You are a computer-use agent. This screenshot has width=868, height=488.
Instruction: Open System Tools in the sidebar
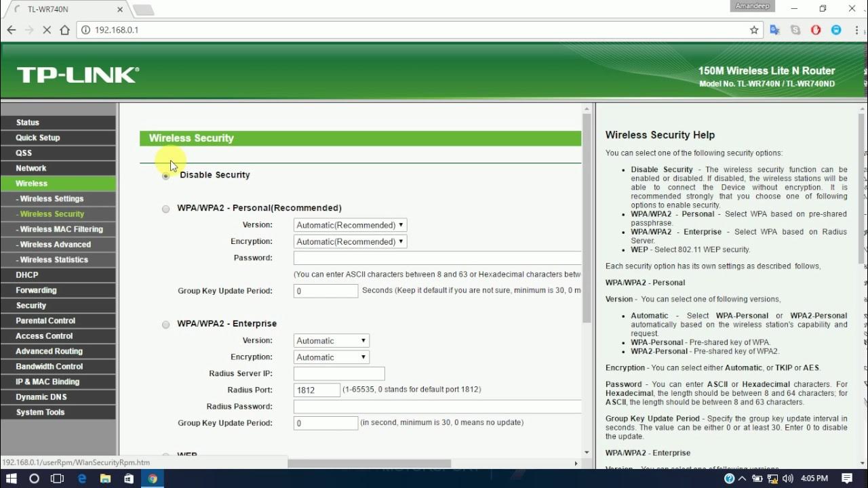pyautogui.click(x=58, y=412)
